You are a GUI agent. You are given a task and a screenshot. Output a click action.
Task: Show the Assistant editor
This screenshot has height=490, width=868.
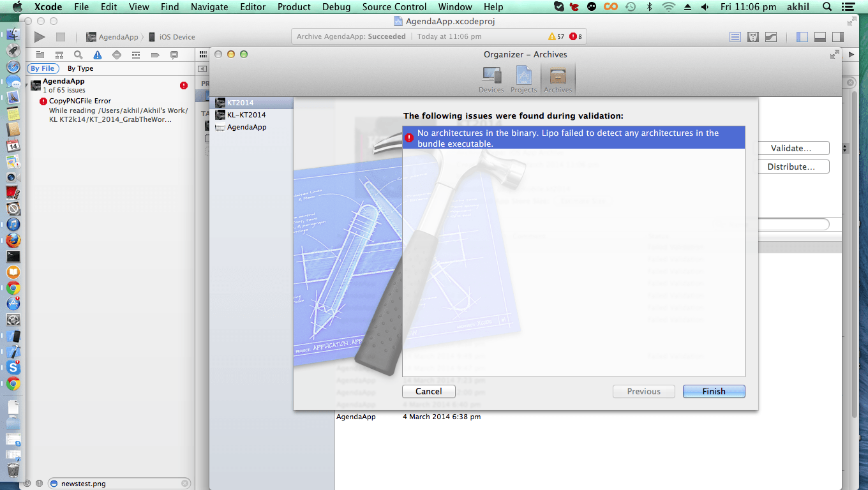tap(753, 37)
